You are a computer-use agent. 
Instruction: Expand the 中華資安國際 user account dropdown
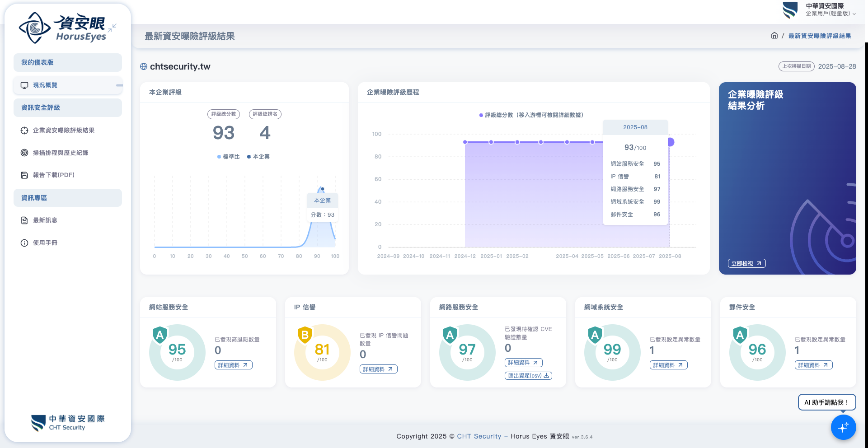coord(830,9)
